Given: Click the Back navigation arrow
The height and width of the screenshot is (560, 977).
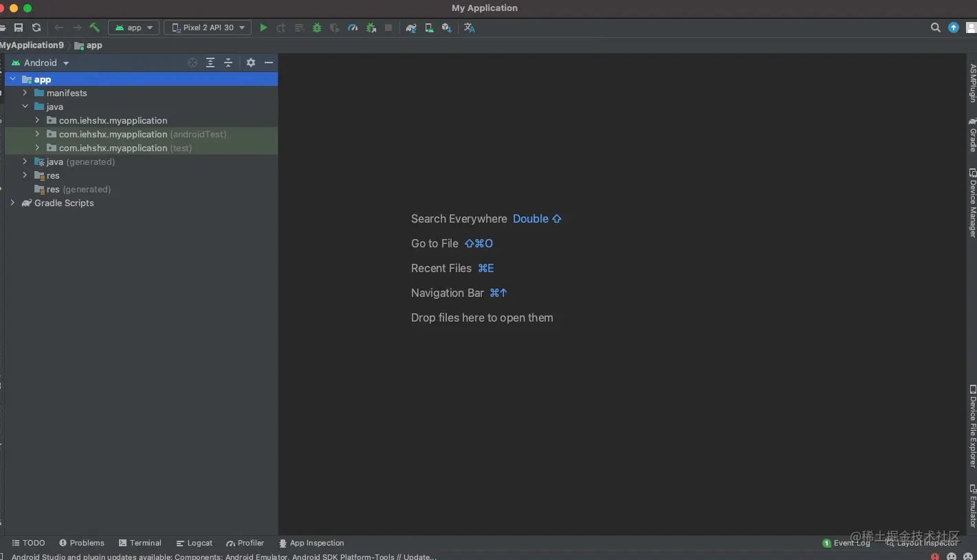Looking at the screenshot, I should pyautogui.click(x=59, y=27).
